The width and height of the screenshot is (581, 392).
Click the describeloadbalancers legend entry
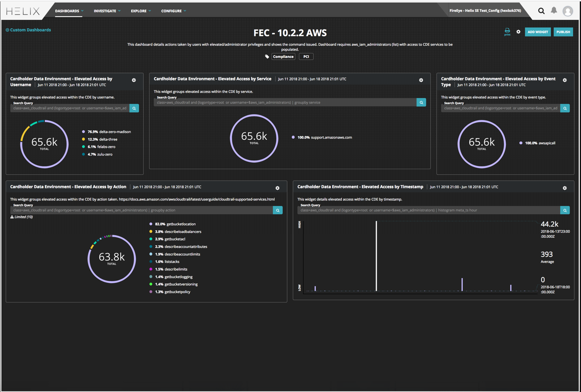(x=175, y=232)
